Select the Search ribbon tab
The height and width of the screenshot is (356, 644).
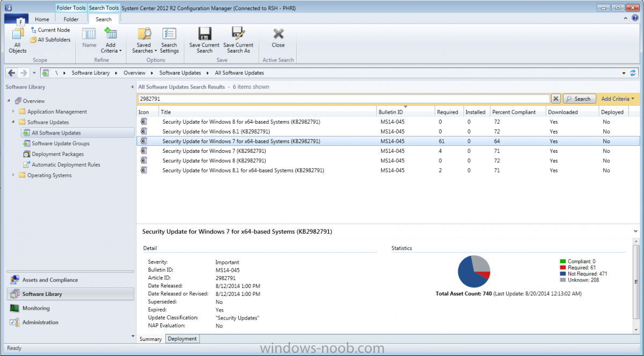[104, 19]
